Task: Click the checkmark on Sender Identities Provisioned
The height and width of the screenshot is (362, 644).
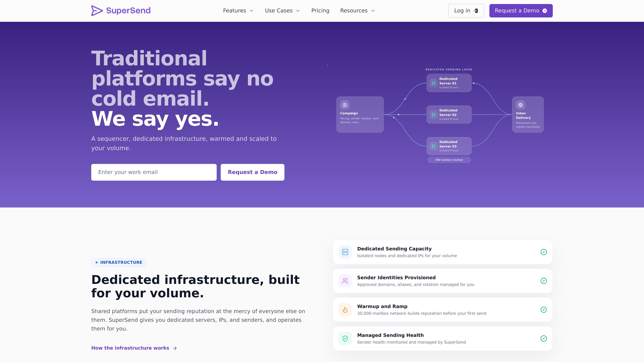Action: coord(544,281)
